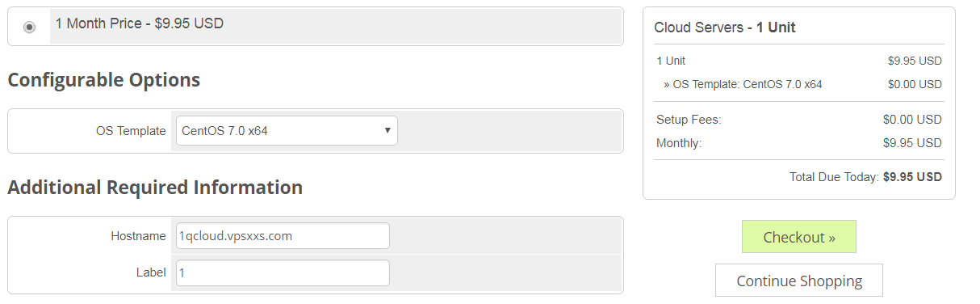Open the OS Template dropdown showing CentOS 7.0 x64
980x304 pixels.
click(x=287, y=130)
